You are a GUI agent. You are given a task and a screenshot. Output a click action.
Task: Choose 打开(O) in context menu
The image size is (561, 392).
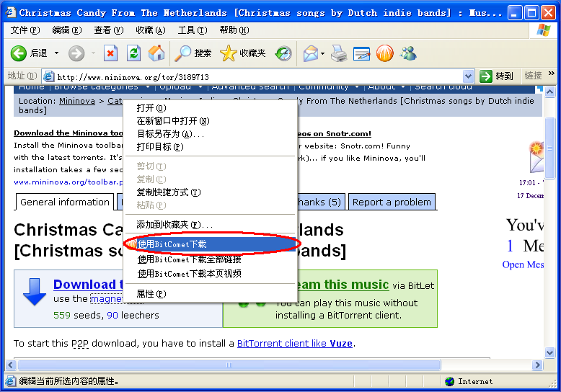[x=210, y=108]
